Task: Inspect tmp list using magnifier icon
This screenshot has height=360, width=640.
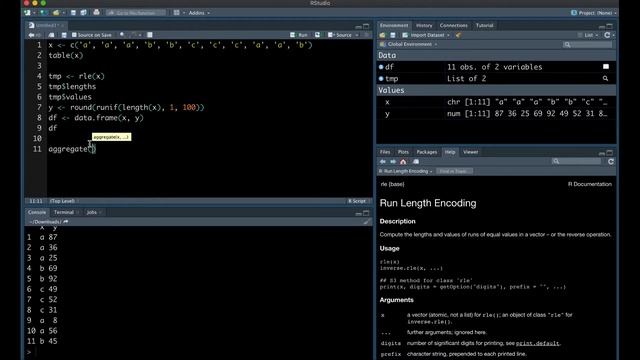Action: (605, 78)
